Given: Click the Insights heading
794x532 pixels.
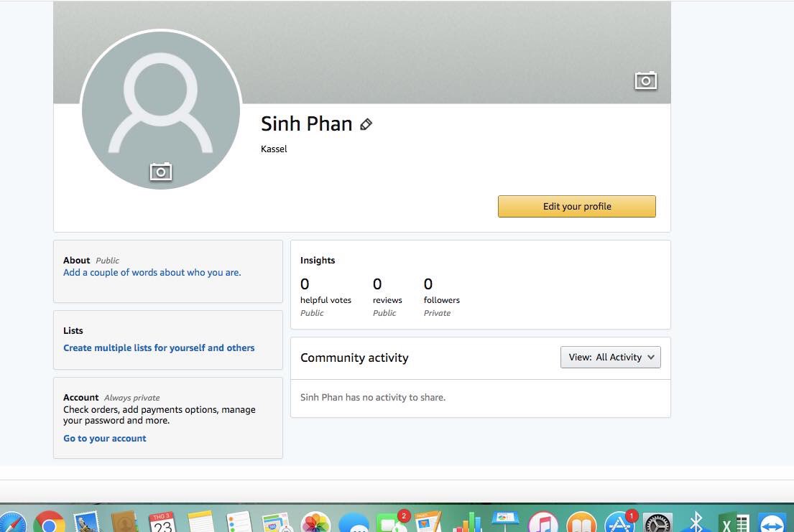Looking at the screenshot, I should click(318, 260).
